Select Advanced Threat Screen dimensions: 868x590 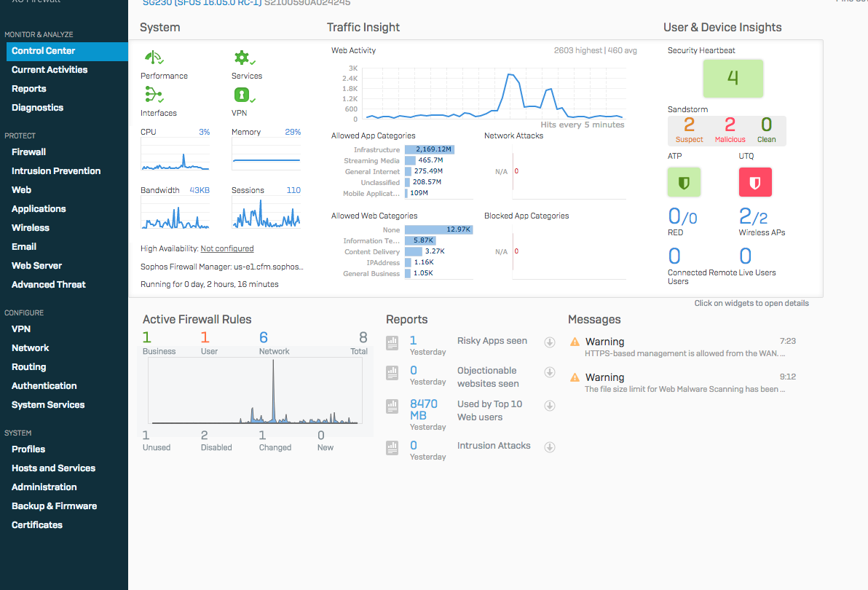tap(49, 285)
